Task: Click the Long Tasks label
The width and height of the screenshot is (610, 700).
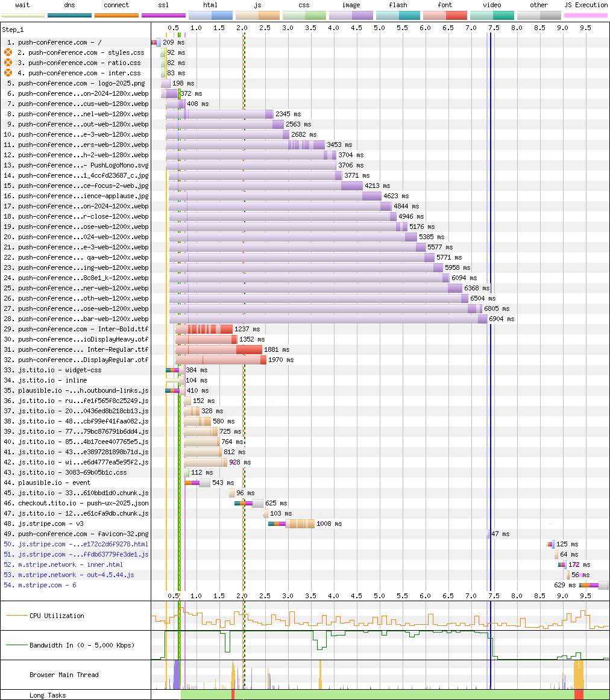Action: point(48,695)
